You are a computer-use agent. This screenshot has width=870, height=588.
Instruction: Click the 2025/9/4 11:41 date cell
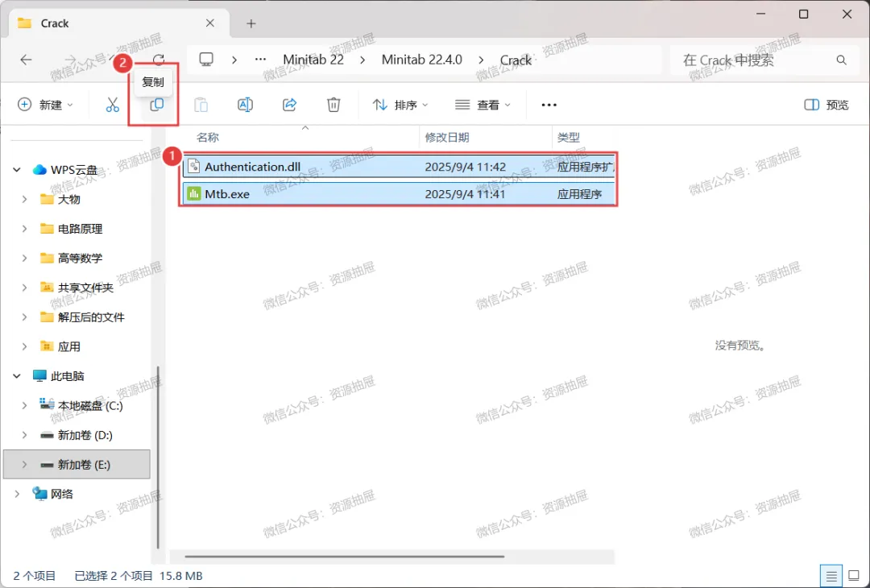pos(465,194)
